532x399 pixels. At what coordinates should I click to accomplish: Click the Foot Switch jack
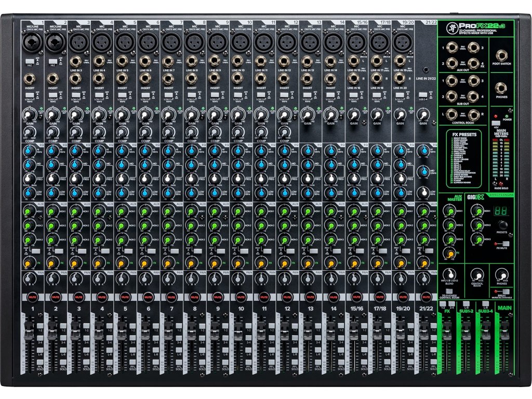[x=502, y=56]
